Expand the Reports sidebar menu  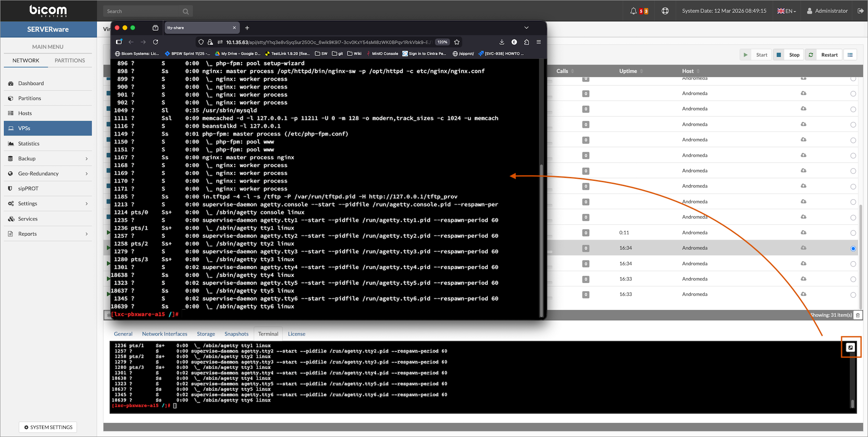(x=48, y=234)
